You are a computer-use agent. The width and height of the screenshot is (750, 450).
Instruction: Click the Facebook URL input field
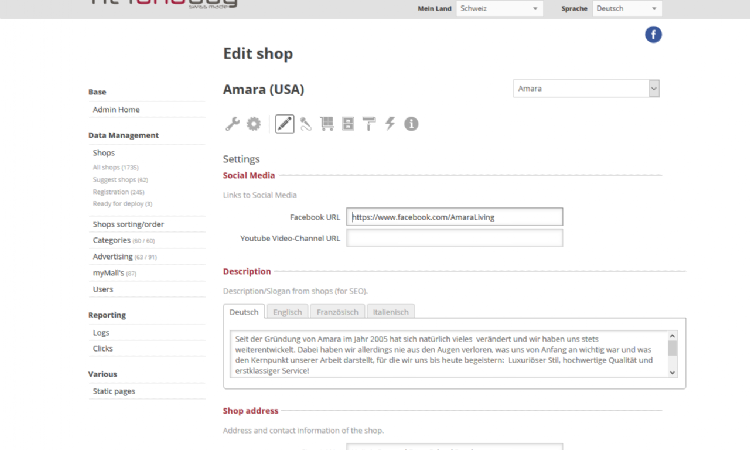[454, 216]
